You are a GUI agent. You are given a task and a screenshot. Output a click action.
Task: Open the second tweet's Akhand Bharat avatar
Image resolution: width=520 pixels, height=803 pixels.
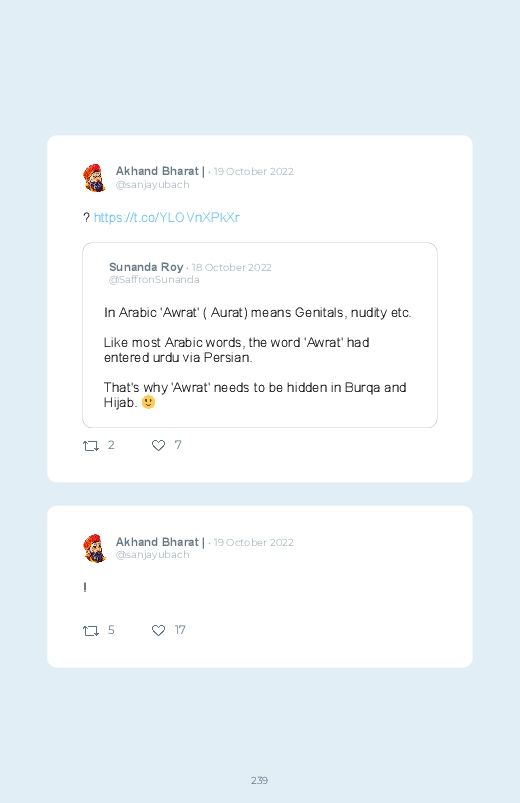point(94,548)
